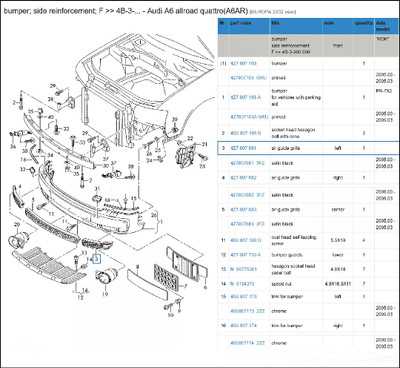Image resolution: width=400 pixels, height=368 pixels.
Task: Click the note column header
Action: (328, 23)
